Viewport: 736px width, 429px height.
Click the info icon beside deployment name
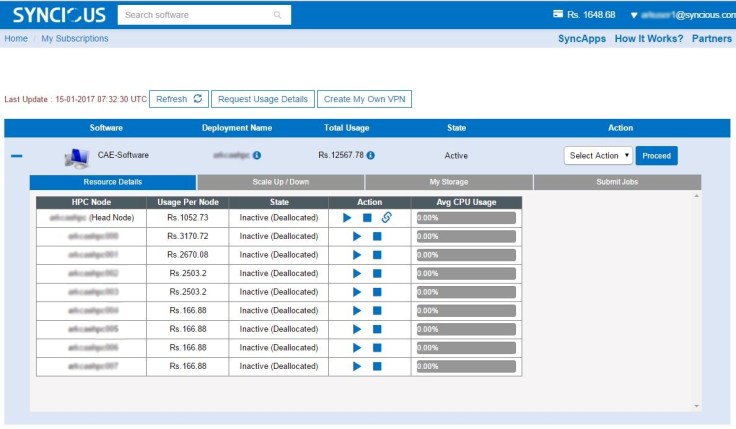click(257, 155)
